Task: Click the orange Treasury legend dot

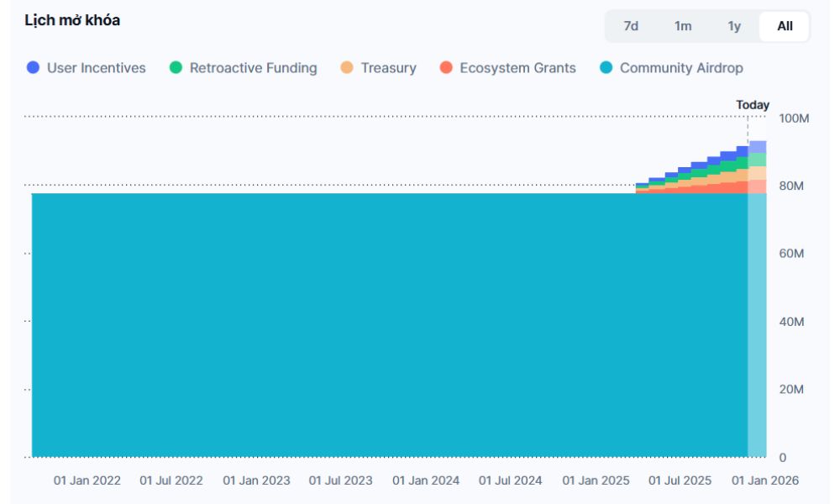Action: (x=347, y=68)
